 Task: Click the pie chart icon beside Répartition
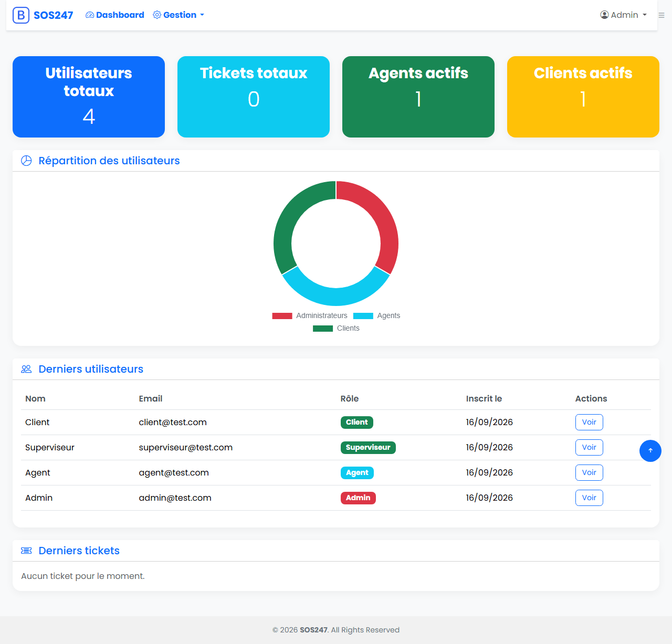(26, 161)
